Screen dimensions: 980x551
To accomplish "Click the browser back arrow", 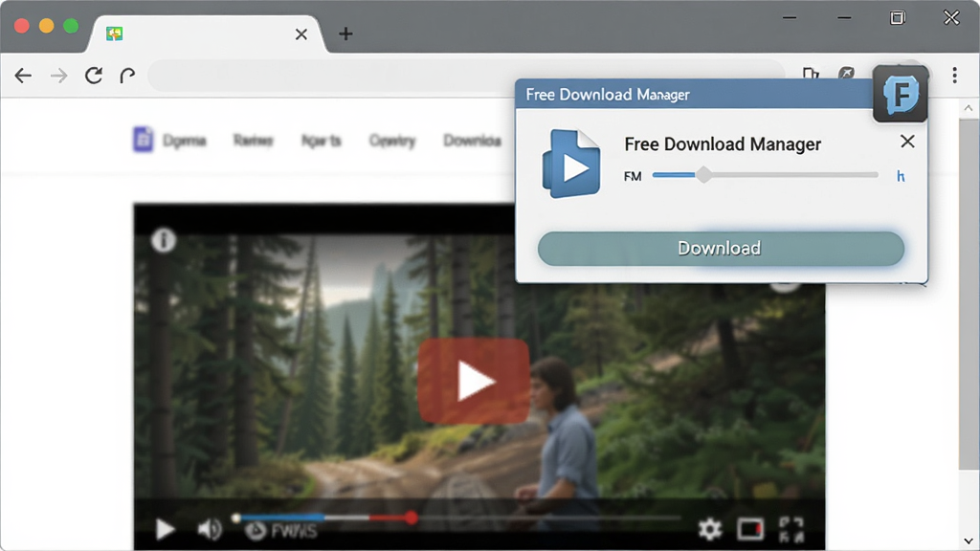I will [x=23, y=76].
